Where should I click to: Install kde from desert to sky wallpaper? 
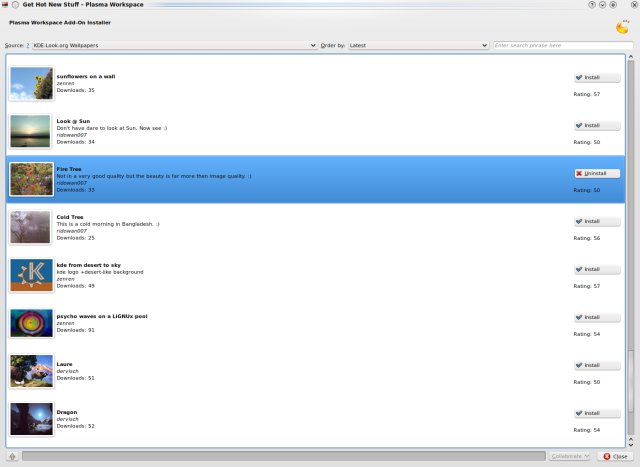pos(597,269)
